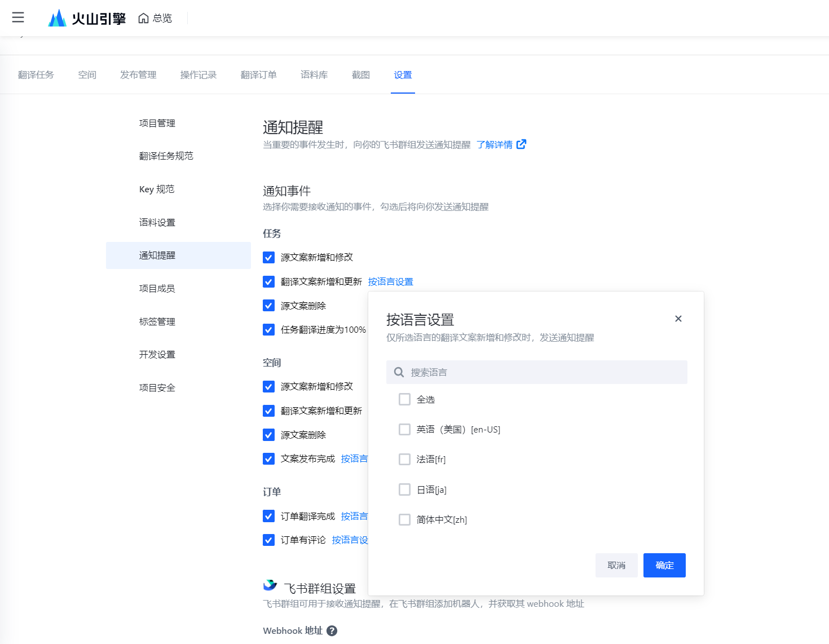Enable the 英语（美国）[en-US] checkbox
The image size is (829, 644).
404,429
